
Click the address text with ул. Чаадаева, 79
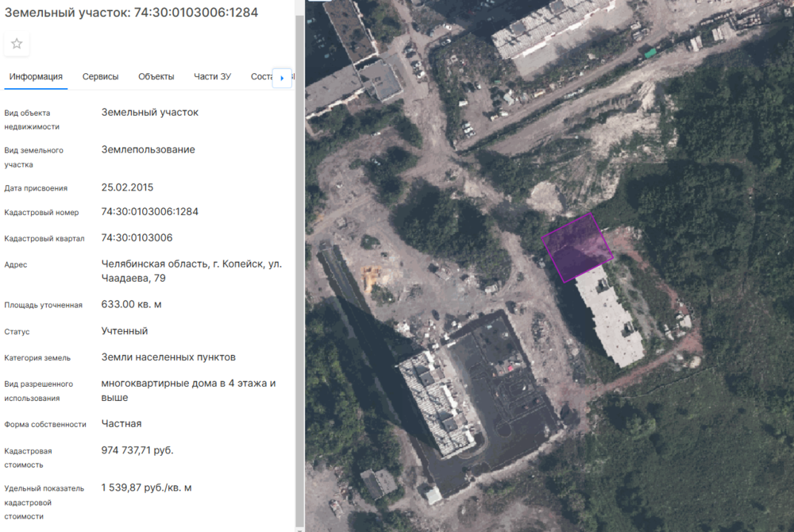pos(191,271)
